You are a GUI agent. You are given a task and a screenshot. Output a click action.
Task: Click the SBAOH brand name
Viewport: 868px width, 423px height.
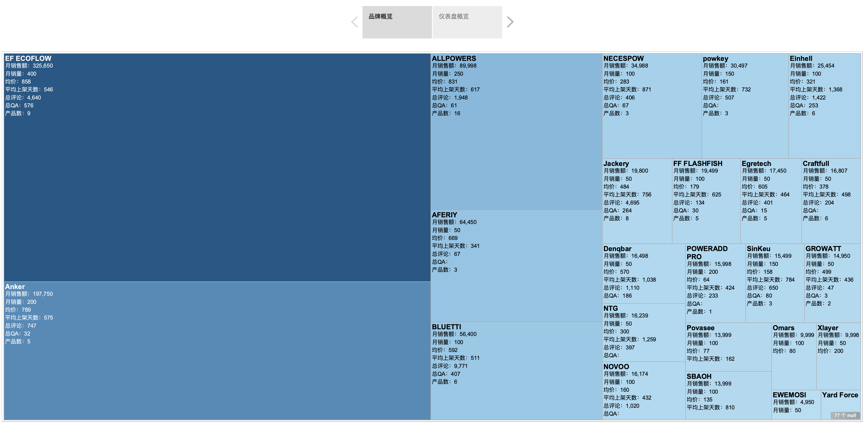click(699, 376)
